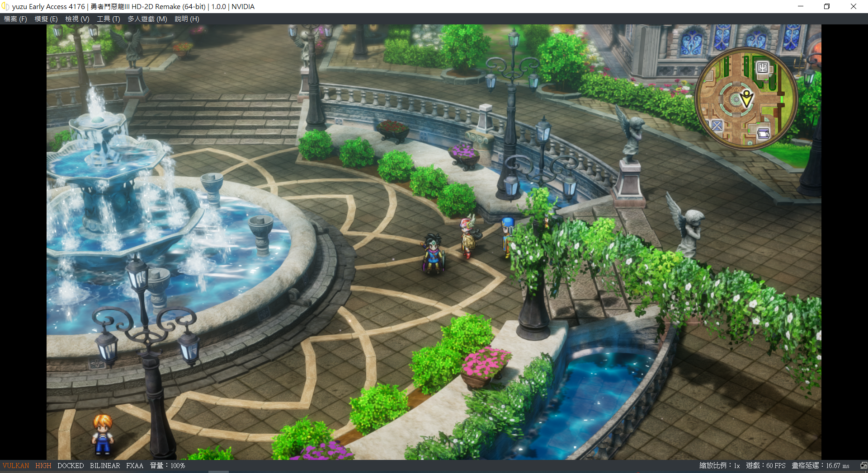Open the 多人遊戲 (M) menu
Image resolution: width=868 pixels, height=473 pixels.
(147, 19)
